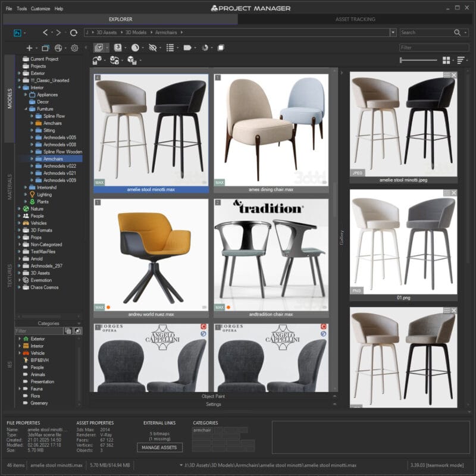The image size is (476, 476).
Task: Switch to the Asset Tracking tab
Action: 355,19
